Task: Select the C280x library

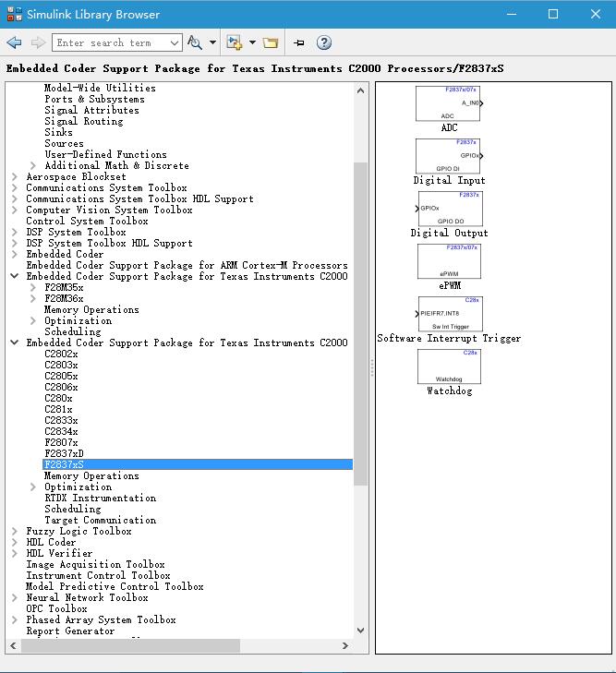Action: pos(58,398)
